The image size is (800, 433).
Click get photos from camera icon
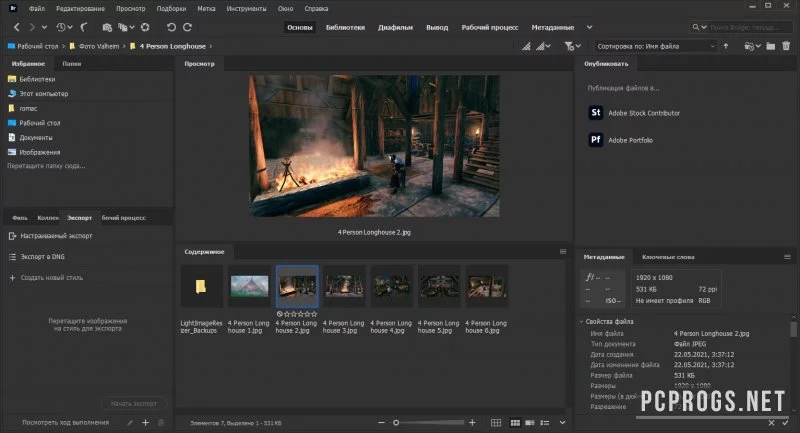(107, 27)
